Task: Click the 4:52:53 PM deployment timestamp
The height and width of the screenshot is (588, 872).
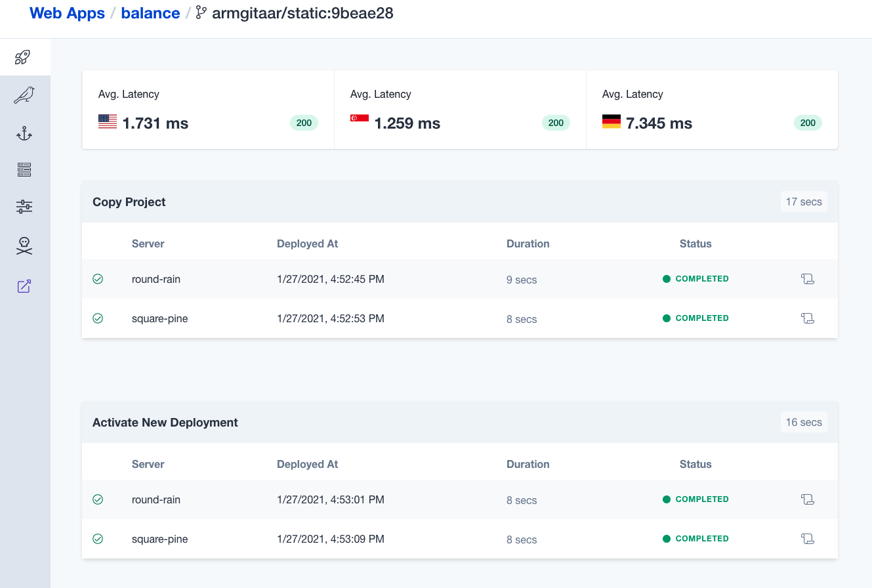Action: click(x=331, y=318)
